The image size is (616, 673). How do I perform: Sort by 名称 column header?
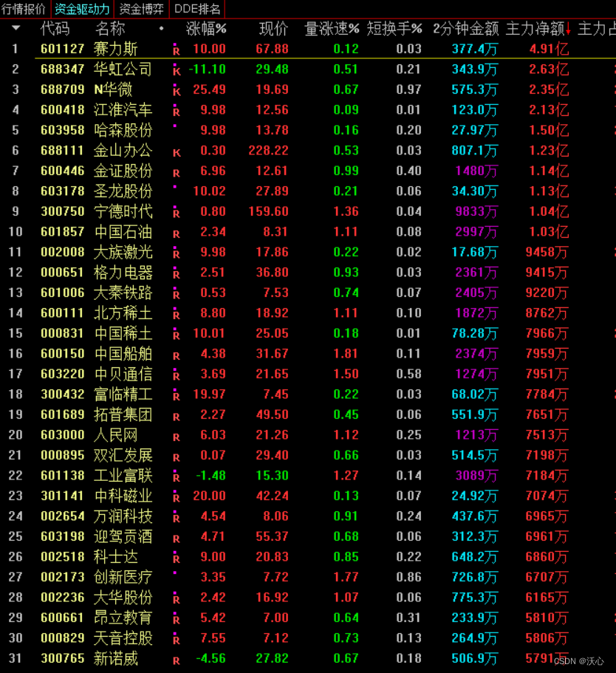tap(110, 29)
